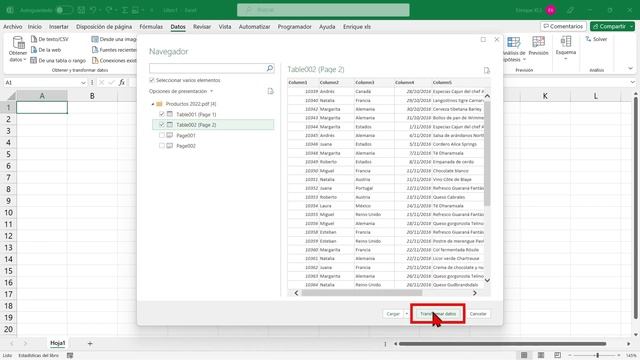Open Conexiones existentes

click(114, 60)
